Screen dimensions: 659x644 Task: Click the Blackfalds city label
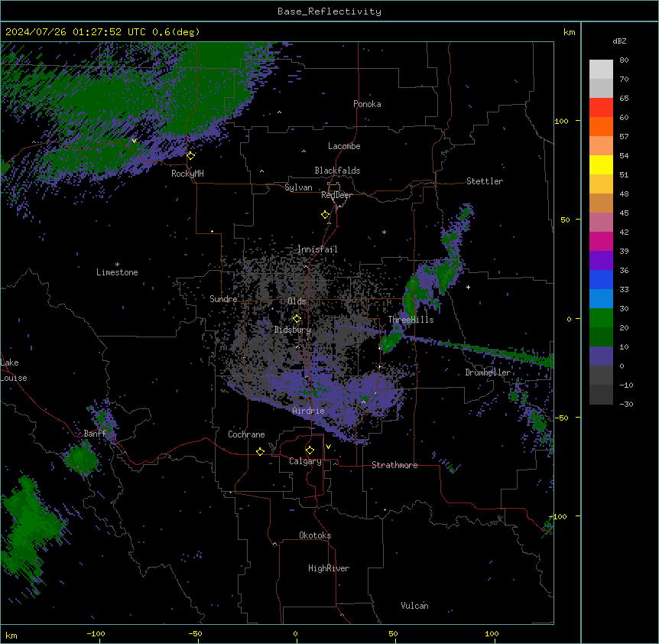[337, 171]
